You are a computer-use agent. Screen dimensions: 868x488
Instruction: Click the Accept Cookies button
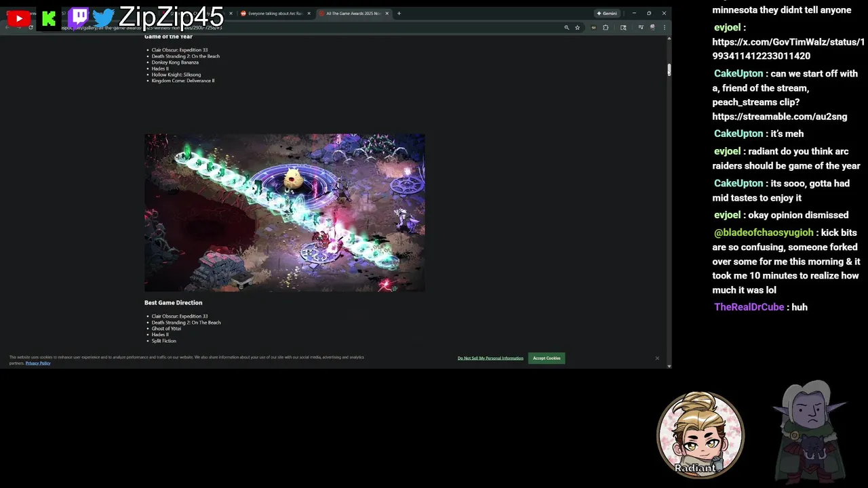547,358
